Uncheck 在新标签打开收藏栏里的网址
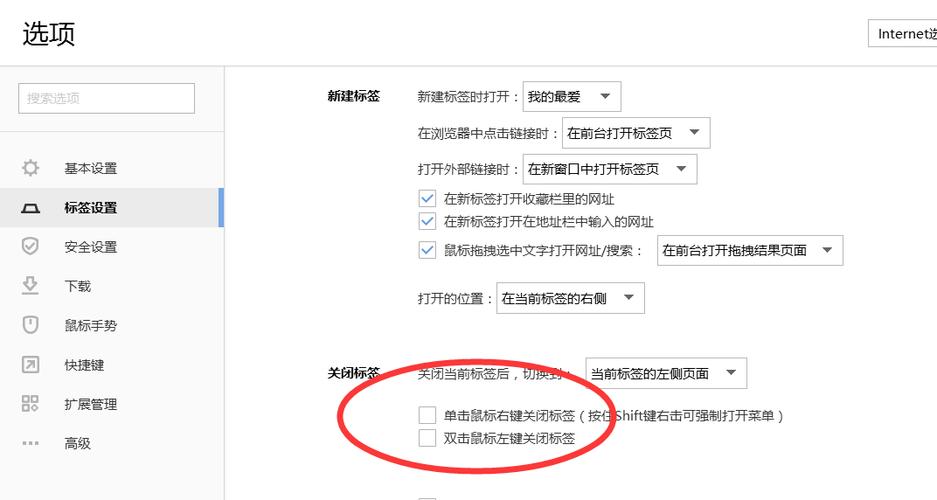This screenshot has width=937, height=500. click(427, 198)
